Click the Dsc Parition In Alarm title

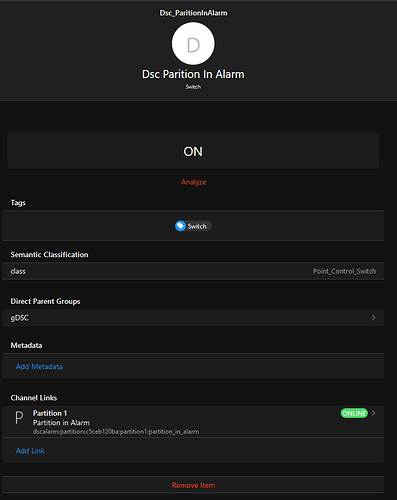(193, 74)
